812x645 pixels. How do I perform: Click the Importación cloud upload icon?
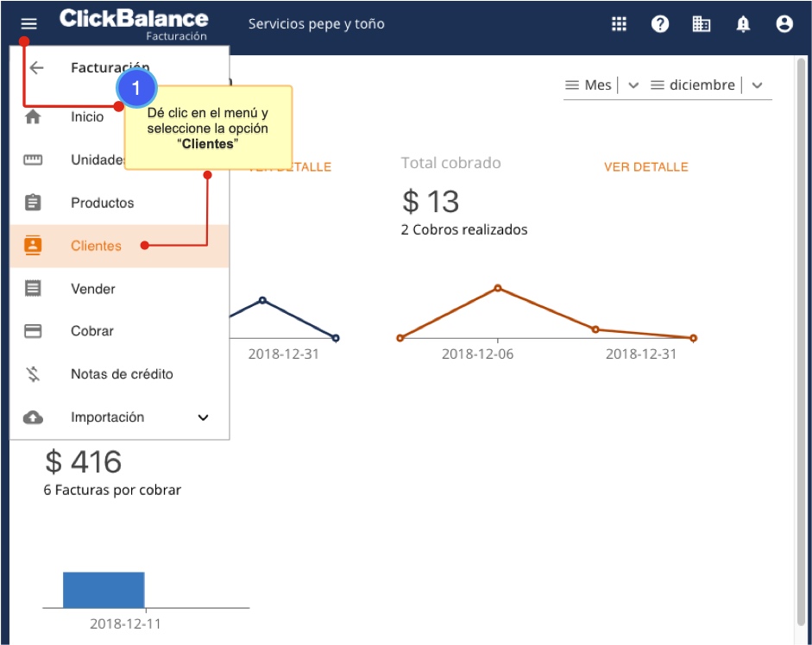pos(33,417)
